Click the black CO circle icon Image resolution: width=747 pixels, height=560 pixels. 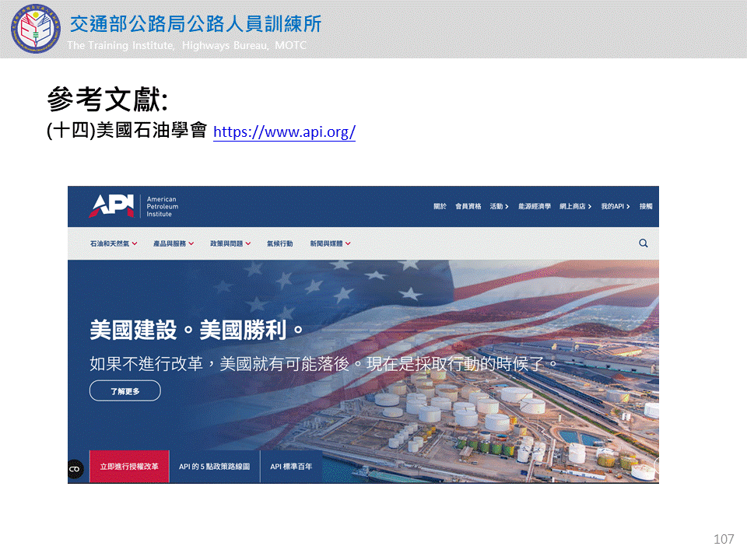[x=75, y=468]
